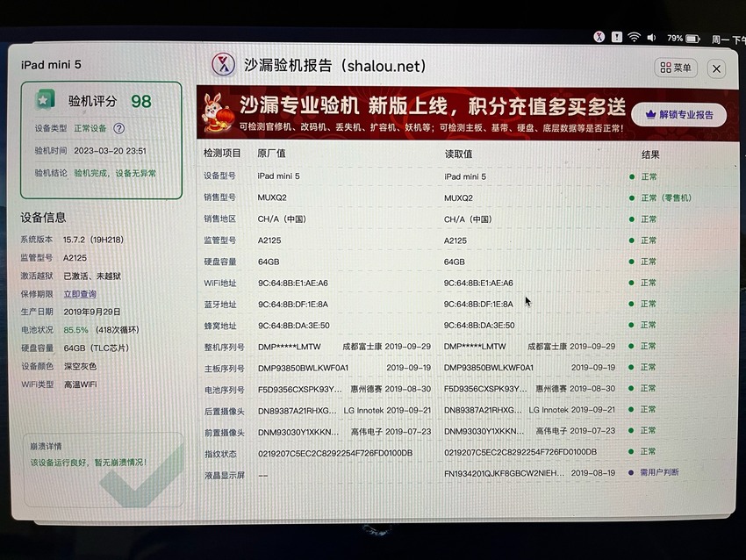This screenshot has height=560, width=746.
Task: Click the question mark help icon beside 正常设备
Action: click(119, 128)
